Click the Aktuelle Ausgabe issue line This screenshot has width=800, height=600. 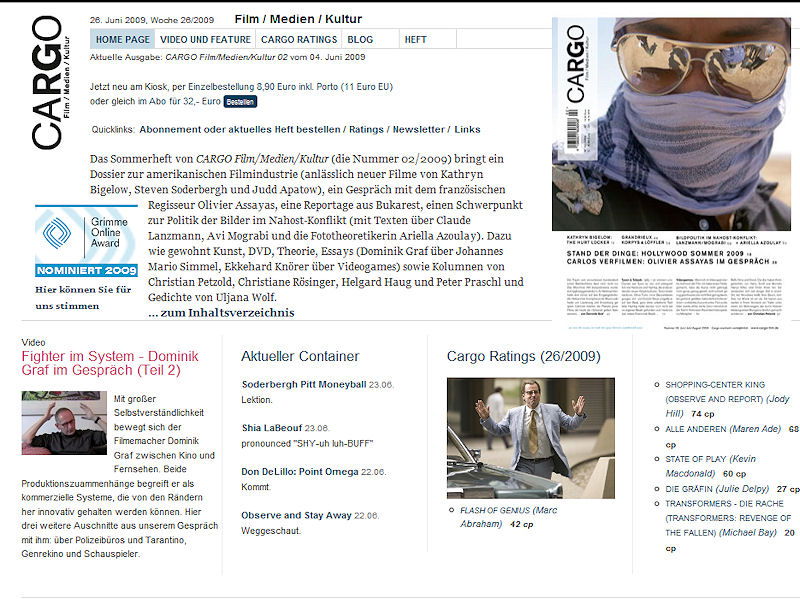(228, 57)
